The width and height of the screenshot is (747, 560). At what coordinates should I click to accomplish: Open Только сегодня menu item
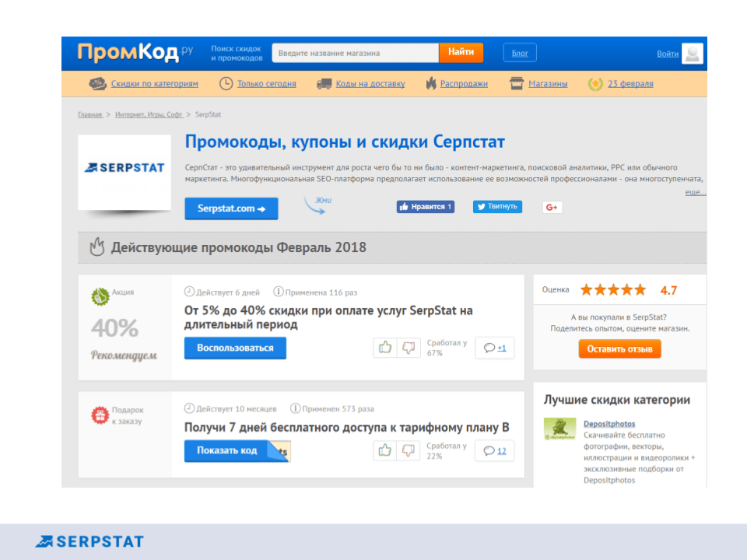click(x=266, y=84)
